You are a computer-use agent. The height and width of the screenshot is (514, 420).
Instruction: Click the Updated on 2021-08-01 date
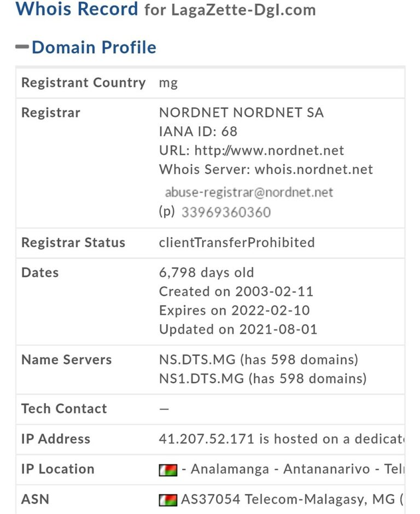tap(238, 329)
